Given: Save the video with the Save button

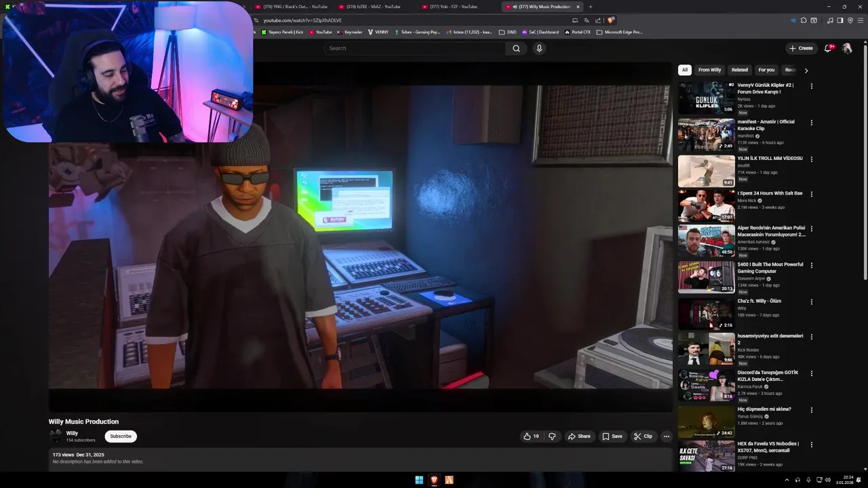Looking at the screenshot, I should [612, 436].
